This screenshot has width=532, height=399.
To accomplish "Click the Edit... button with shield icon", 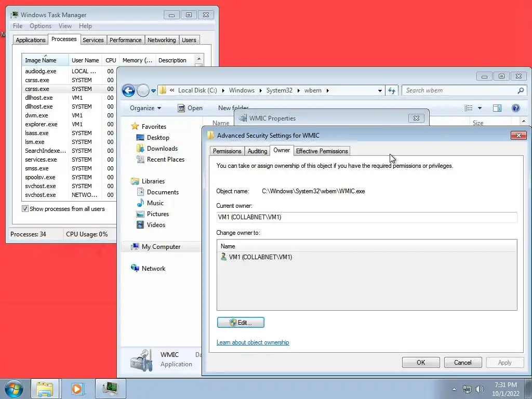I will [241, 322].
